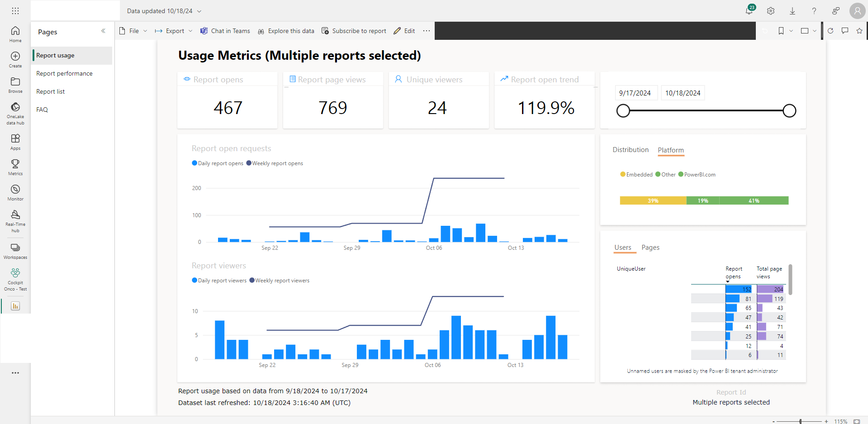Open the Export menu dropdown
The width and height of the screenshot is (868, 424).
174,31
